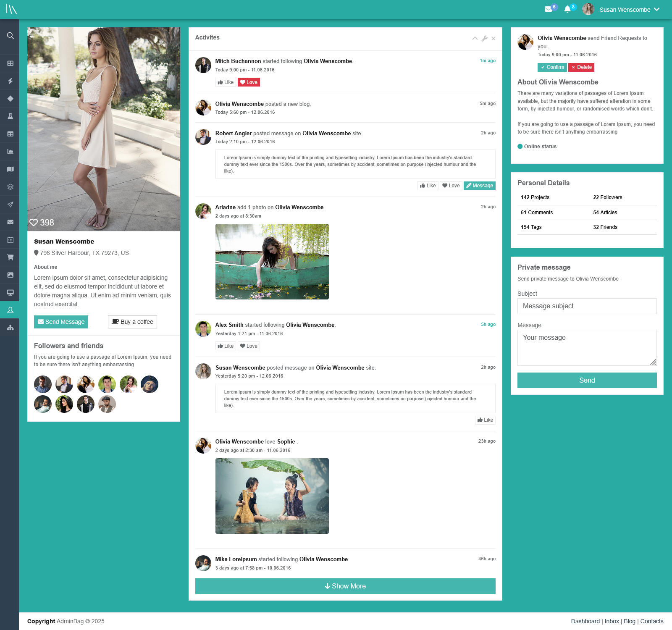Toggle Love on Alex Smith's activity

click(x=249, y=346)
